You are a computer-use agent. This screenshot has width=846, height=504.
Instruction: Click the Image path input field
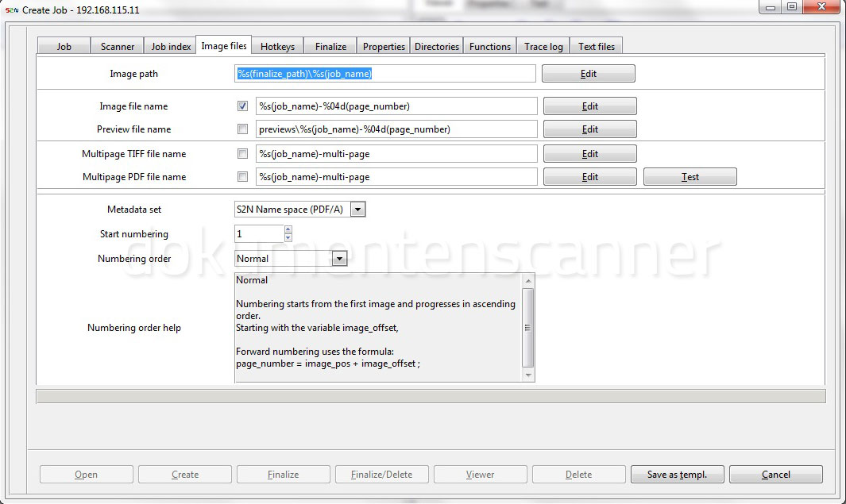384,74
